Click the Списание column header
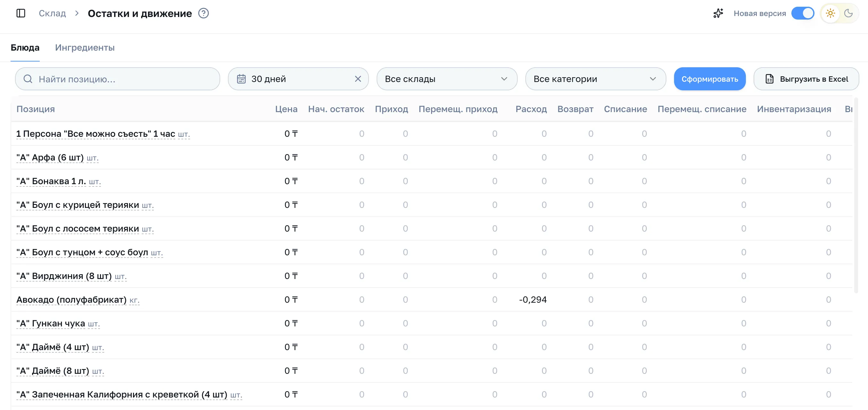This screenshot has width=868, height=410. tap(625, 109)
